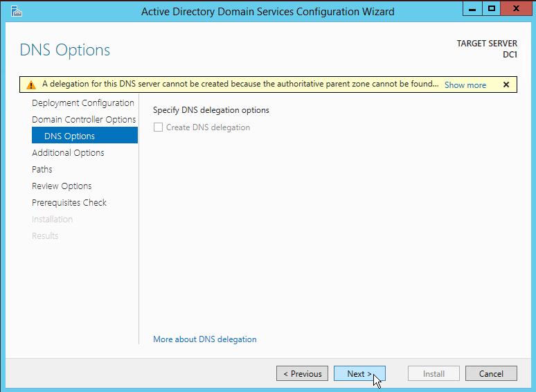Click the disabled Install button
536x392 pixels.
434,373
